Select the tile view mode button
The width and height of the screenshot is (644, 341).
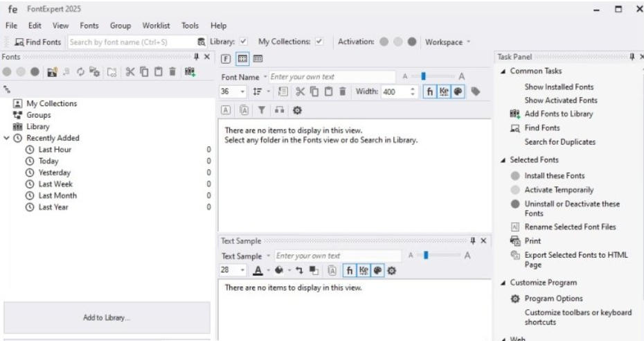pyautogui.click(x=243, y=59)
